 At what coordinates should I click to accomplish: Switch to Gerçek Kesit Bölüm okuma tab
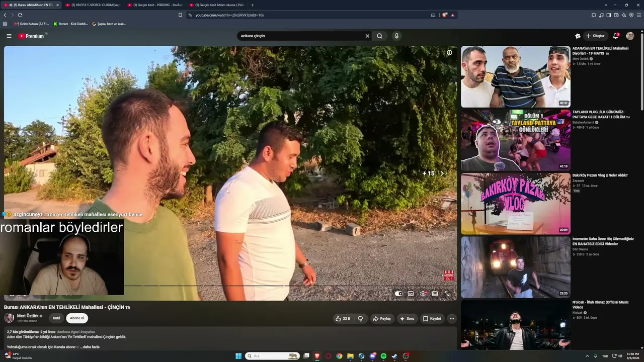217,5
